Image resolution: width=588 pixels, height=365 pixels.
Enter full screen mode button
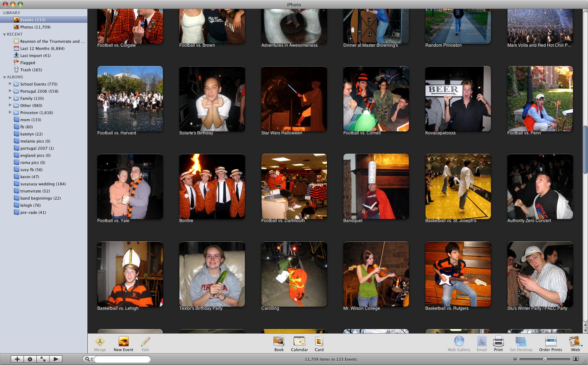click(x=43, y=359)
